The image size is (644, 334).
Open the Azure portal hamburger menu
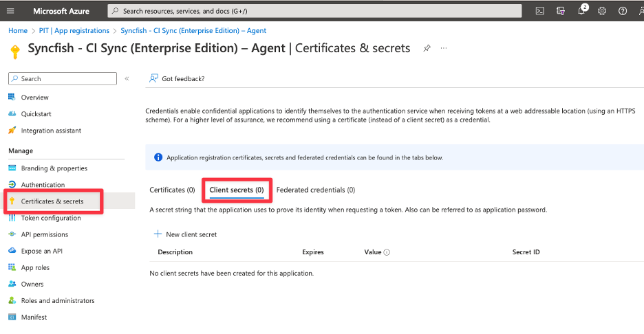tap(10, 11)
